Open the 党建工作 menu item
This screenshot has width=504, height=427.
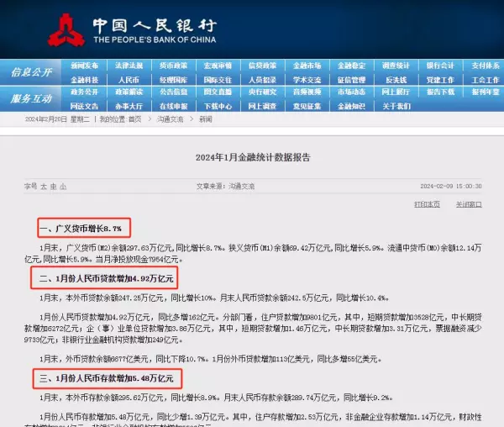click(440, 80)
